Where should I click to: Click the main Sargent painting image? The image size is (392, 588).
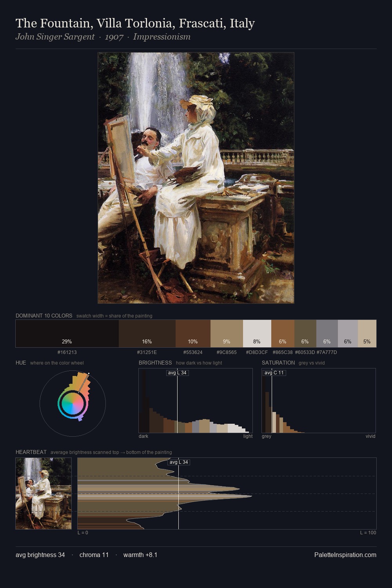point(196,178)
